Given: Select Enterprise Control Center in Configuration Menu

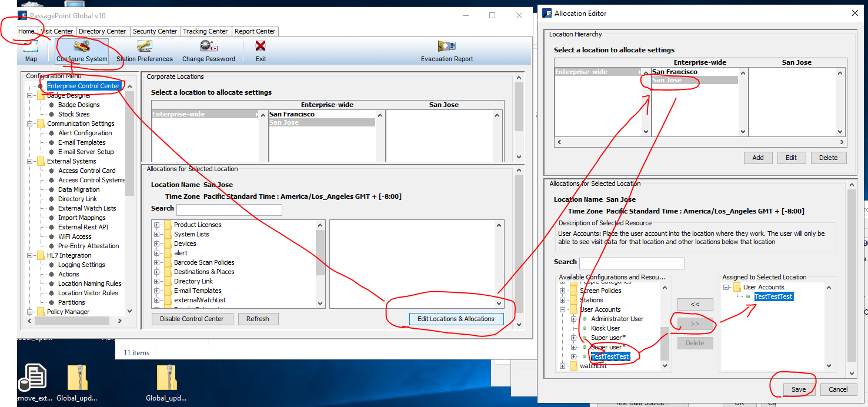Looking at the screenshot, I should (x=84, y=86).
